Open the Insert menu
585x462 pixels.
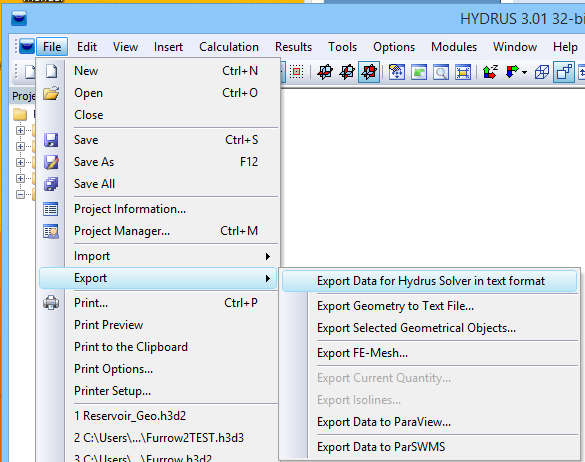[168, 47]
